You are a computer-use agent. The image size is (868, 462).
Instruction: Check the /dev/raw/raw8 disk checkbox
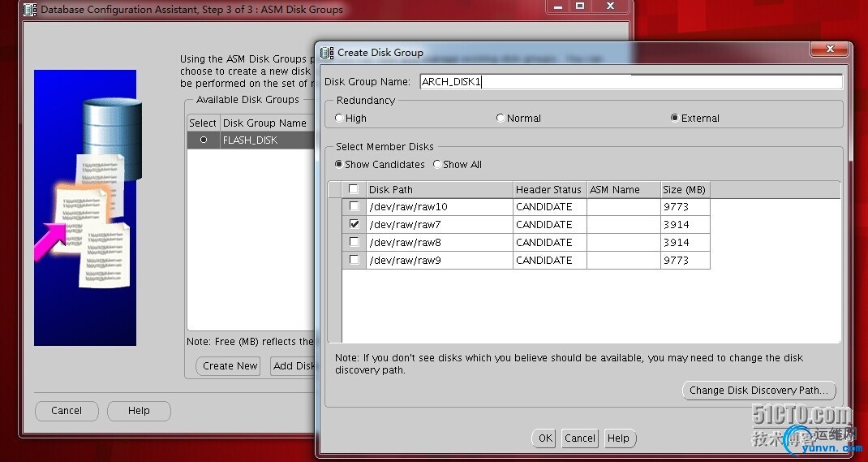tap(354, 242)
